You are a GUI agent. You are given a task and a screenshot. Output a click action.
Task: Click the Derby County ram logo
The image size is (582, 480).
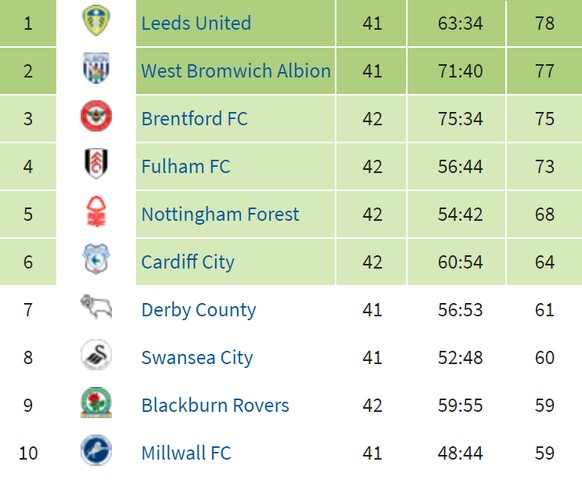pyautogui.click(x=96, y=307)
